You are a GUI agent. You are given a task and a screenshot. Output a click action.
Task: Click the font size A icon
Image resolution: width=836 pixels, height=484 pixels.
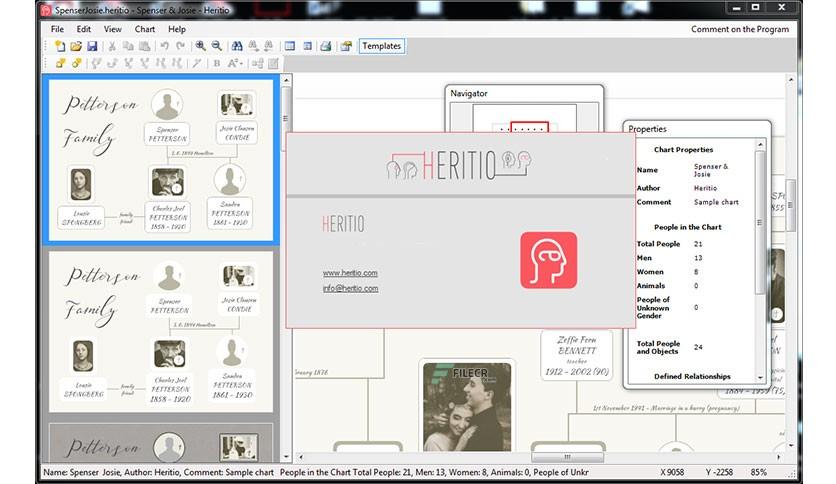pos(232,63)
